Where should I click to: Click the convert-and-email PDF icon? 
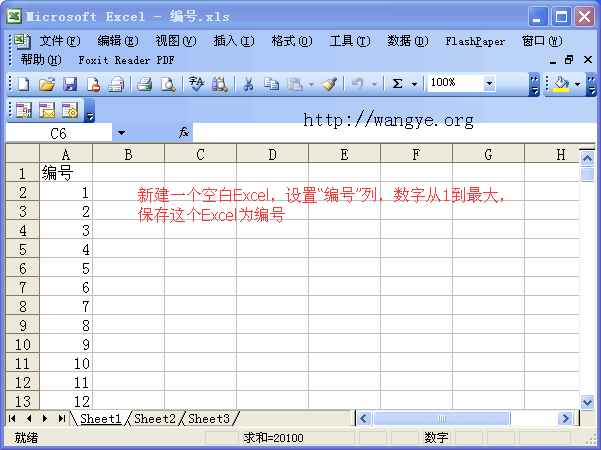point(47,111)
